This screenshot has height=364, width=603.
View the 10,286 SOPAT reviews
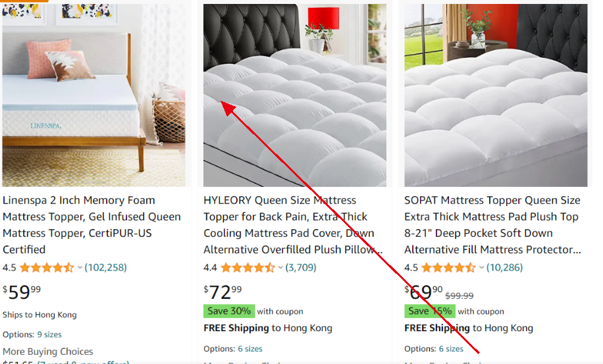[x=504, y=267]
